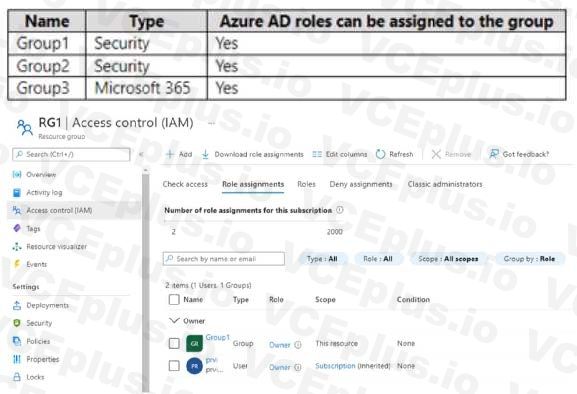Click the Security shield icon
577x394 pixels.
pyautogui.click(x=17, y=323)
